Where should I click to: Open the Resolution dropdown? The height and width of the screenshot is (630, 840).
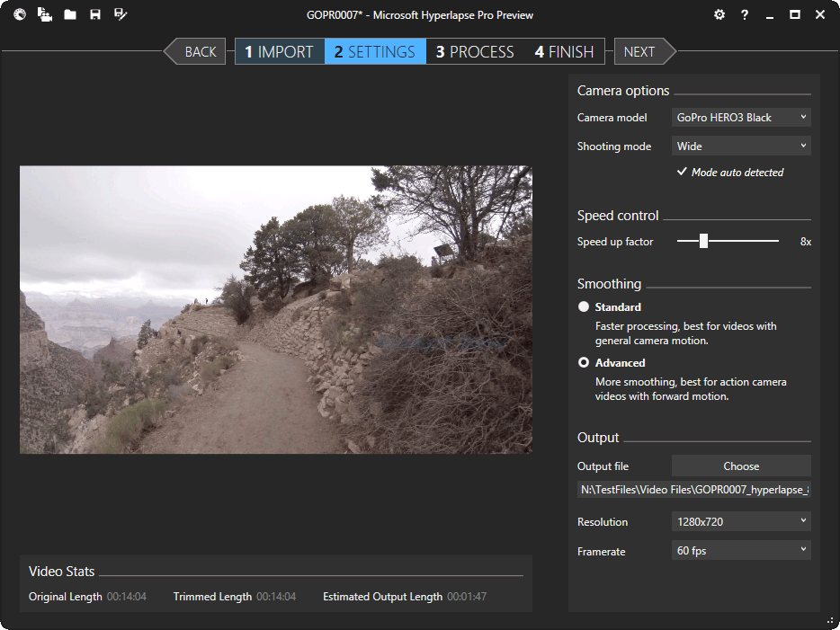click(x=741, y=522)
